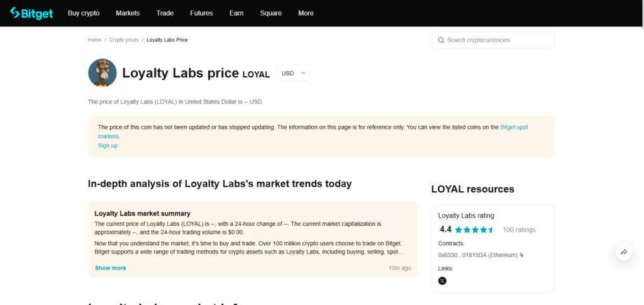Open the Trade menu
This screenshot has width=644, height=305.
tap(165, 13)
